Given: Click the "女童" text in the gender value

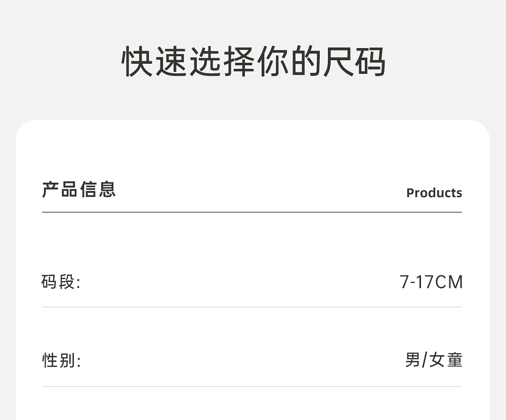Looking at the screenshot, I should 447,360.
